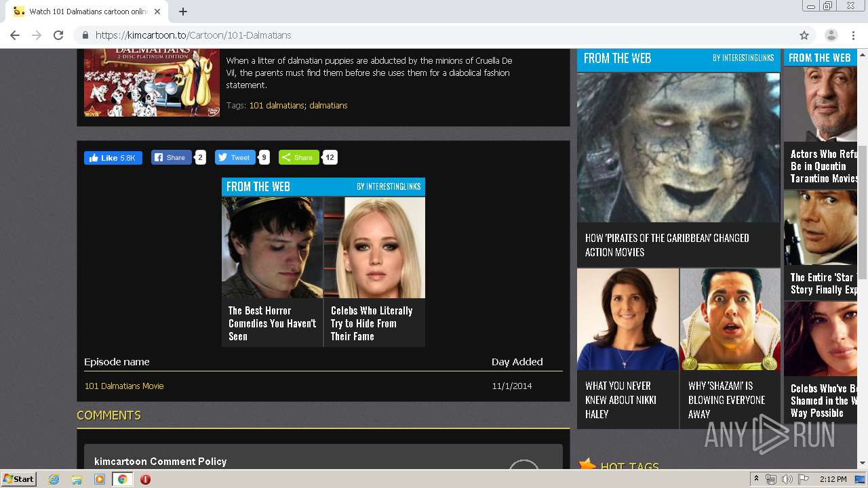View site security via the lock icon
868x488 pixels.
coord(85,35)
